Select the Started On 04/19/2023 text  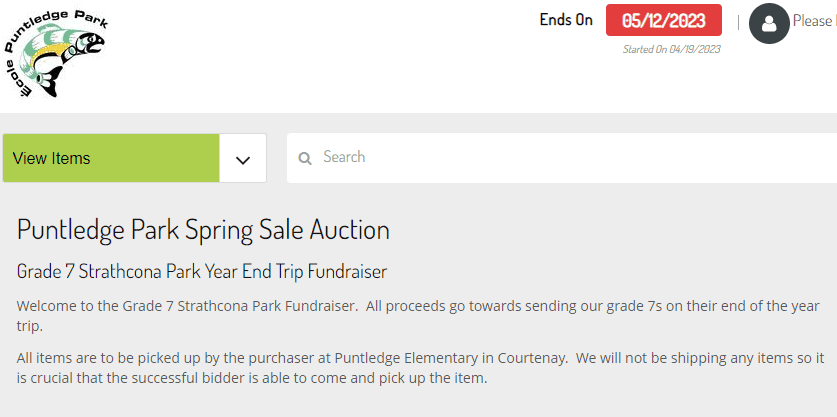pyautogui.click(x=672, y=49)
